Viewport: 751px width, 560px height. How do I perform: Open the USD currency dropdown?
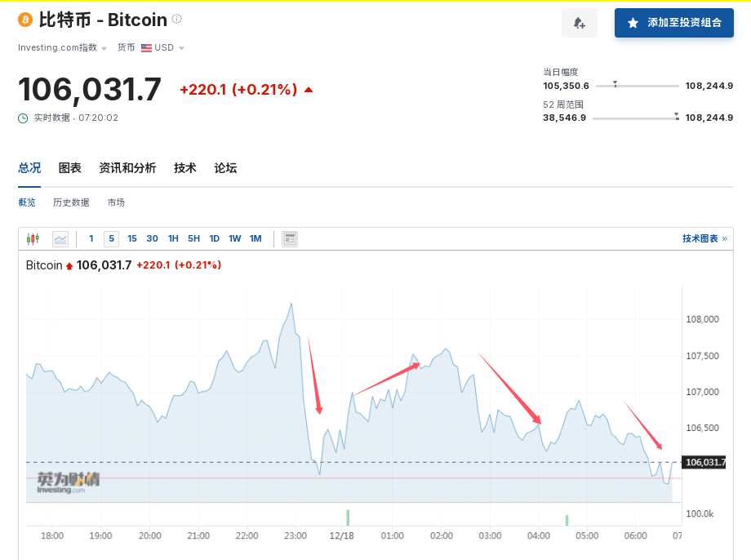click(163, 47)
